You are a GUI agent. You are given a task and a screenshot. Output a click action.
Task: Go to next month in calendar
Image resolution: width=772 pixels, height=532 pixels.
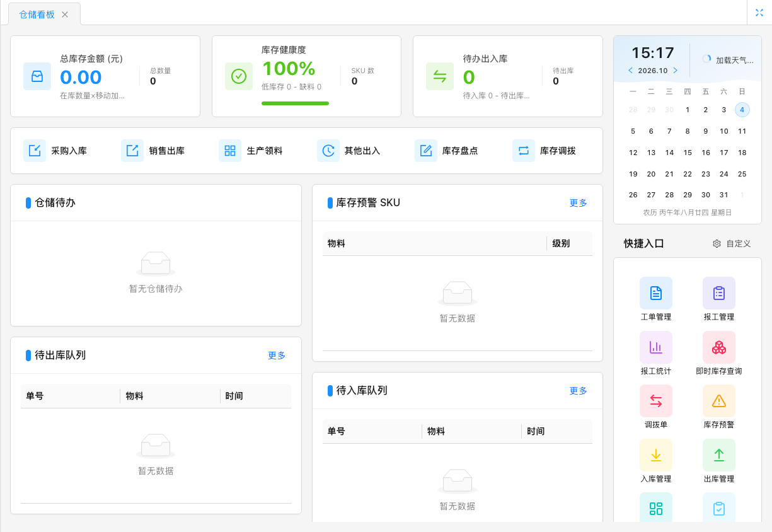tap(676, 71)
